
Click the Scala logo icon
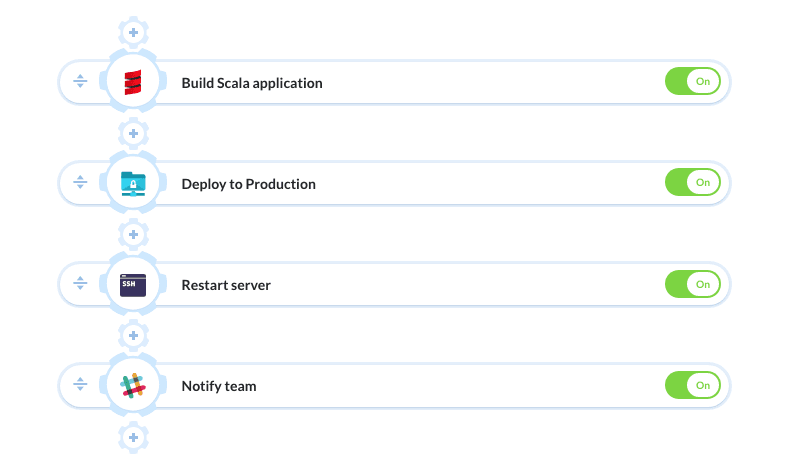pyautogui.click(x=133, y=82)
